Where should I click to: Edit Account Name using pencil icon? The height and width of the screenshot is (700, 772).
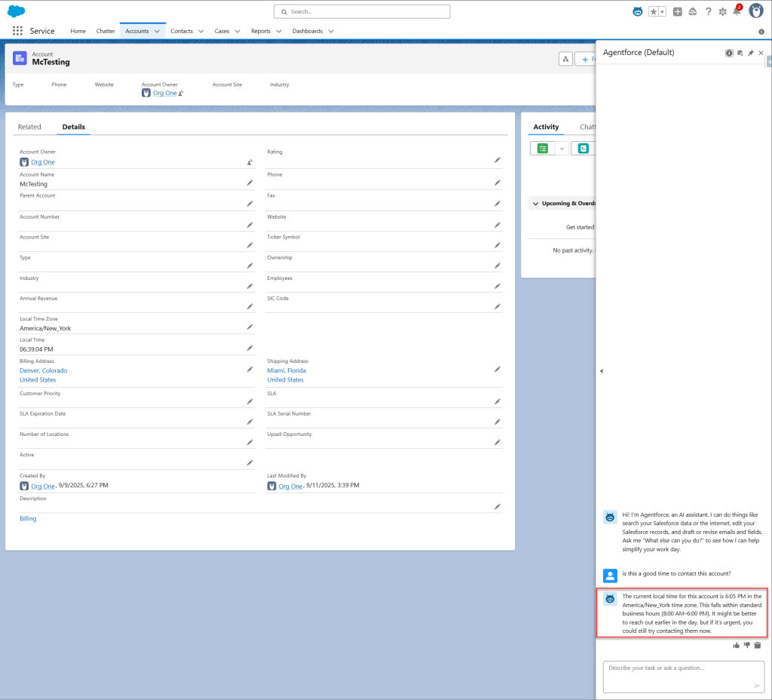click(x=250, y=183)
